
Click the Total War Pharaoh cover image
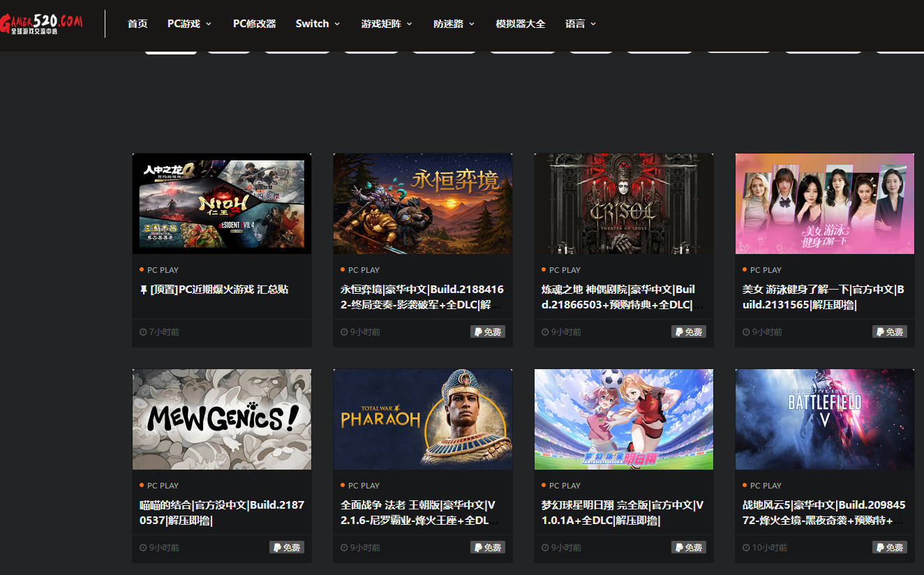click(x=423, y=419)
